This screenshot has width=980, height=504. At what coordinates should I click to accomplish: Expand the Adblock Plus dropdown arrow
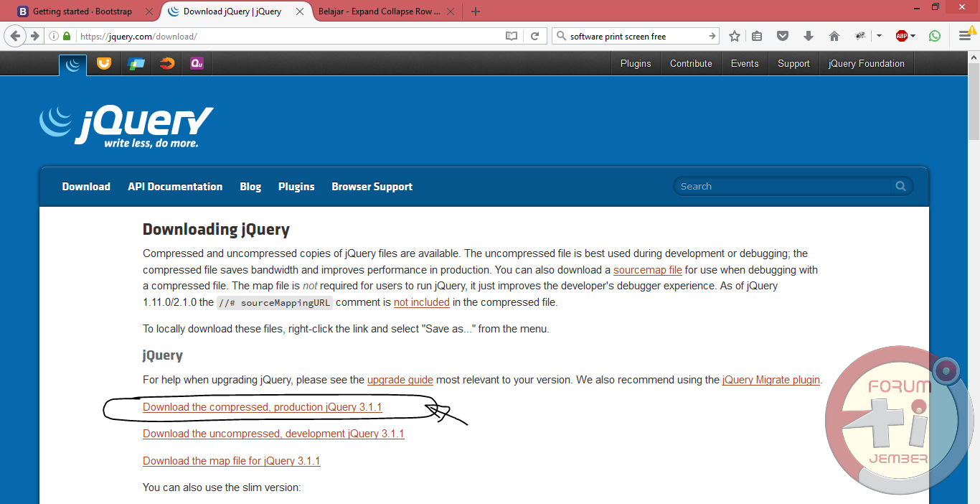pos(913,36)
